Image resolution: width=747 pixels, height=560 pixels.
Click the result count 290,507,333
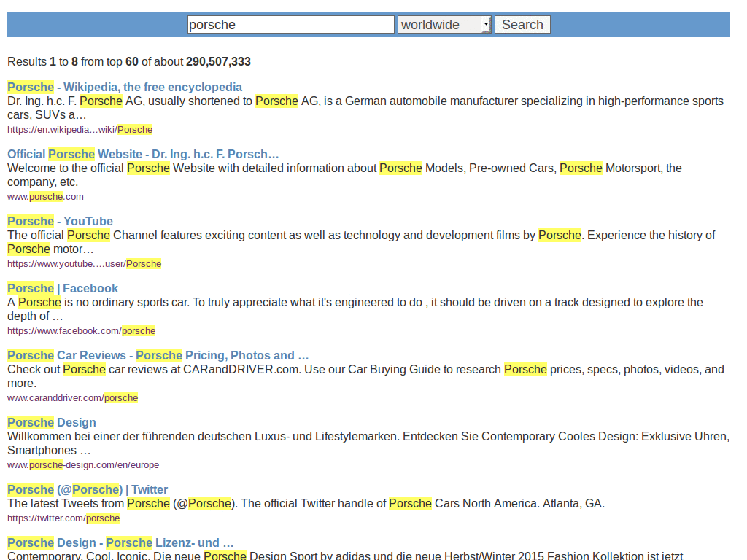pyautogui.click(x=218, y=62)
